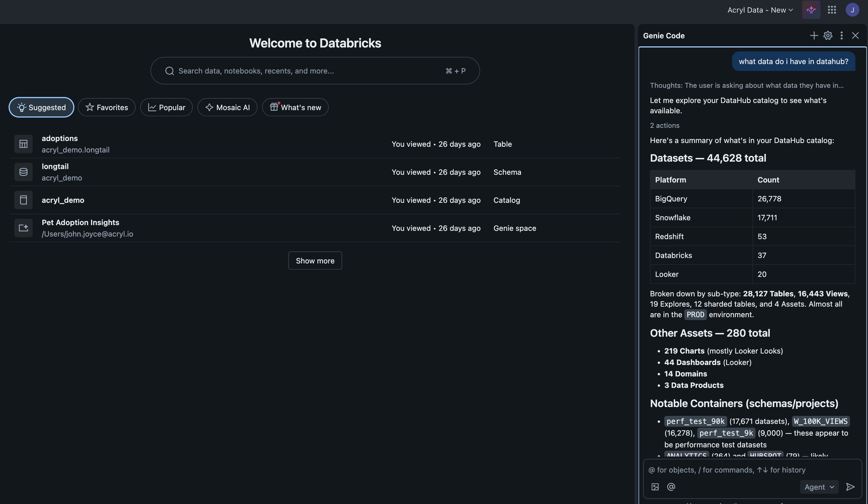Click the Show more button
The height and width of the screenshot is (504, 868).
pos(315,261)
